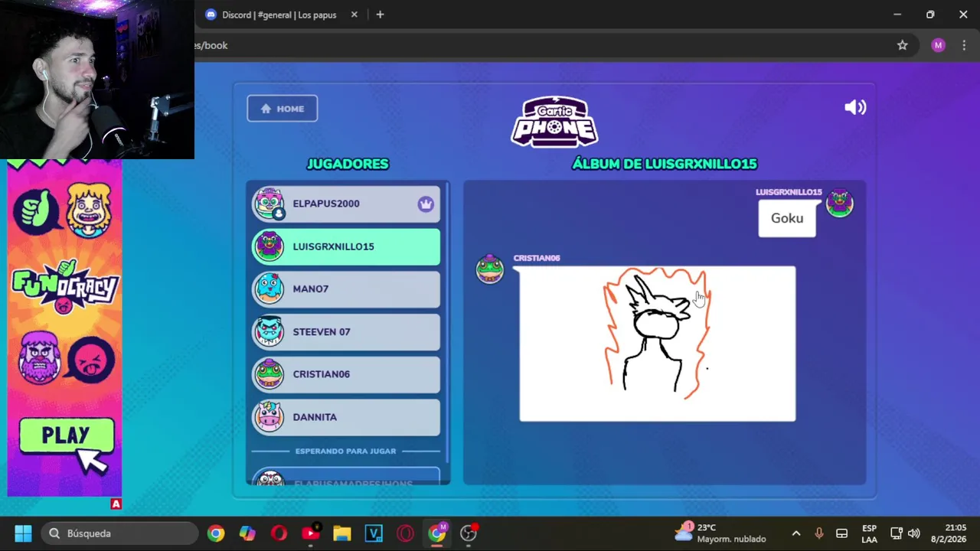This screenshot has height=551, width=980.
Task: Open the Chrome profile M avatar
Action: pyautogui.click(x=938, y=45)
